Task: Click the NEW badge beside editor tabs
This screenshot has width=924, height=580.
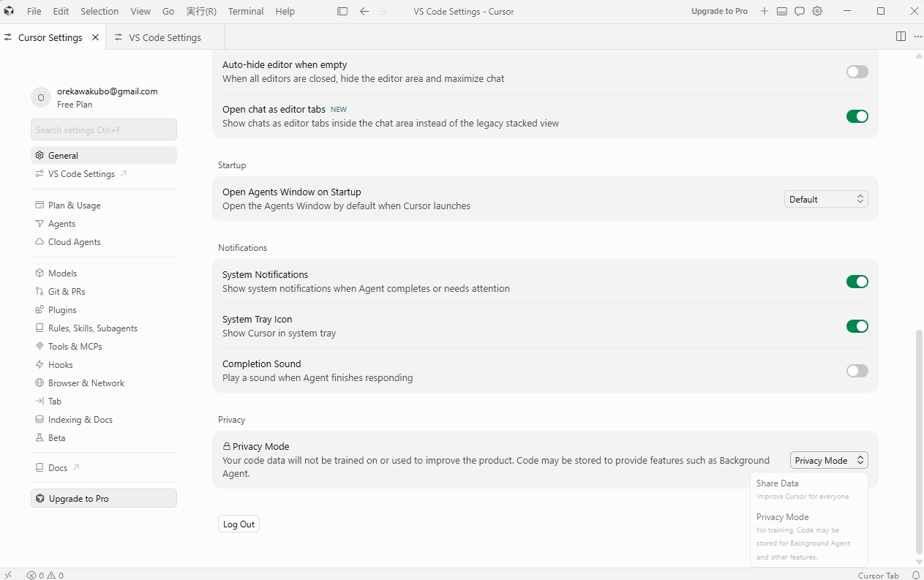Action: pyautogui.click(x=339, y=110)
